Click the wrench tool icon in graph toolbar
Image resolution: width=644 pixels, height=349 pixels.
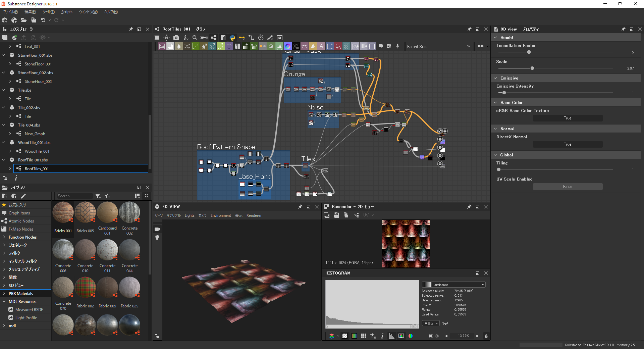[x=270, y=38]
